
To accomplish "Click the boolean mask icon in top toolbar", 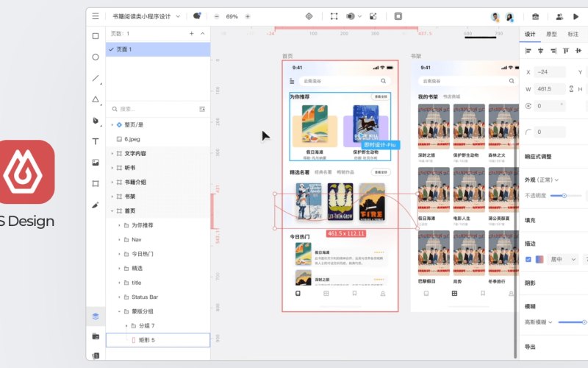I will click(351, 16).
